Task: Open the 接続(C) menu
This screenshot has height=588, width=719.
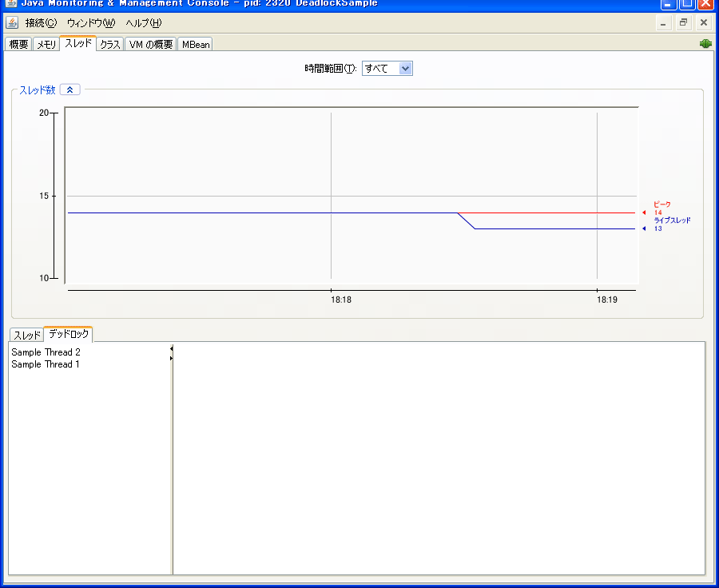Action: (41, 22)
